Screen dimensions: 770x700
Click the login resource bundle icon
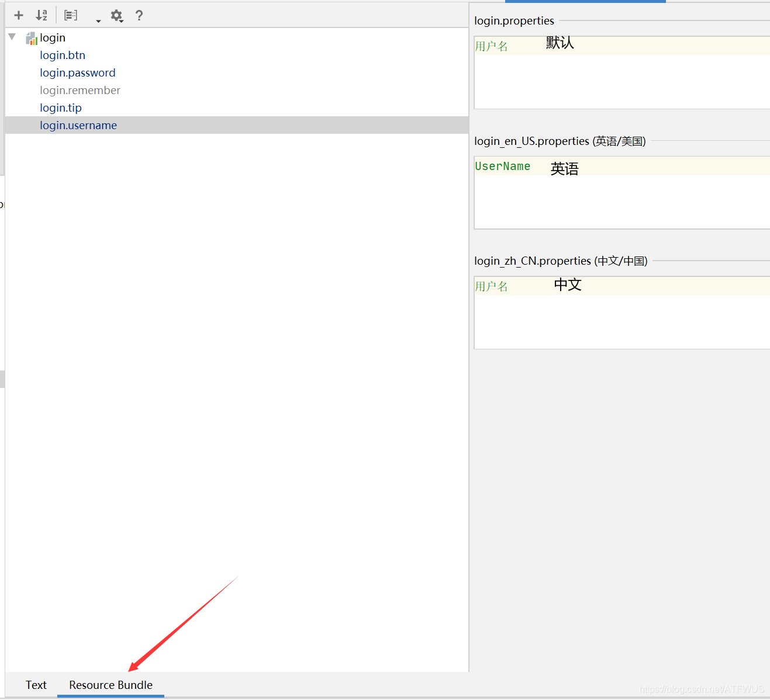(32, 39)
